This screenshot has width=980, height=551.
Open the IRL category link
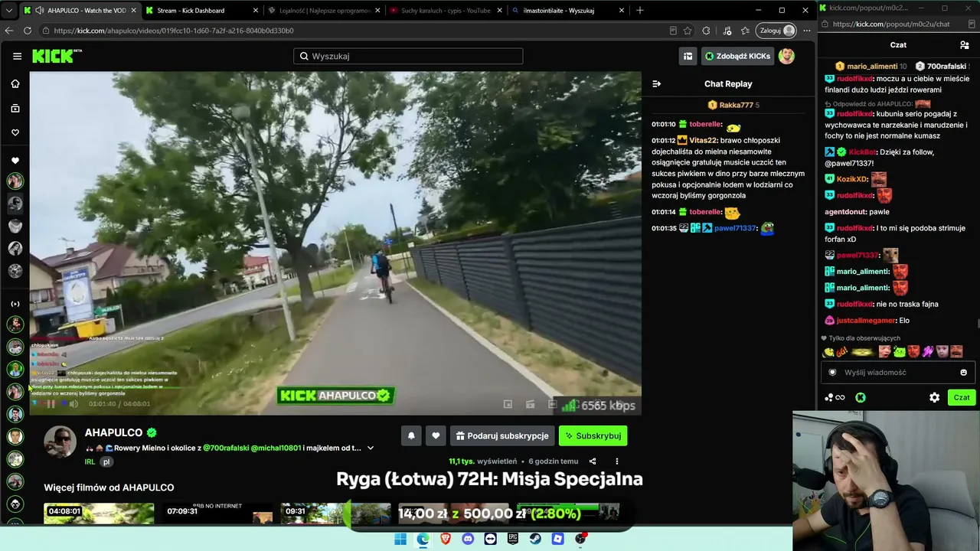(x=90, y=462)
